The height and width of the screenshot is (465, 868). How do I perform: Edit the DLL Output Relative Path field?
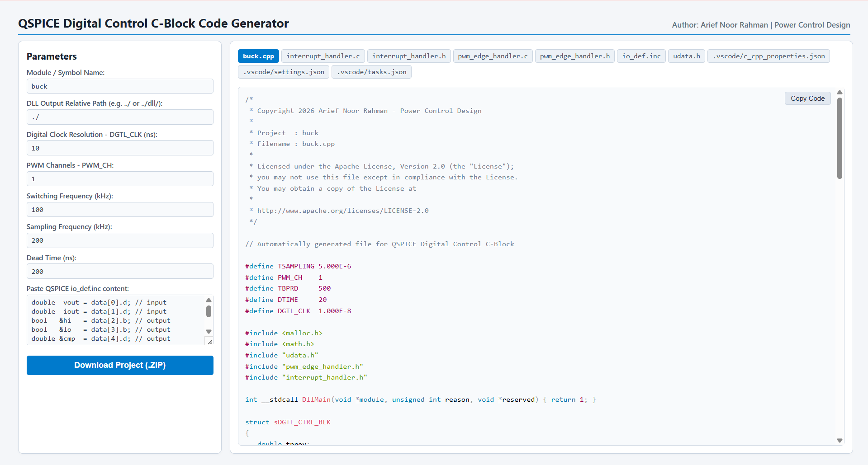[x=120, y=117]
